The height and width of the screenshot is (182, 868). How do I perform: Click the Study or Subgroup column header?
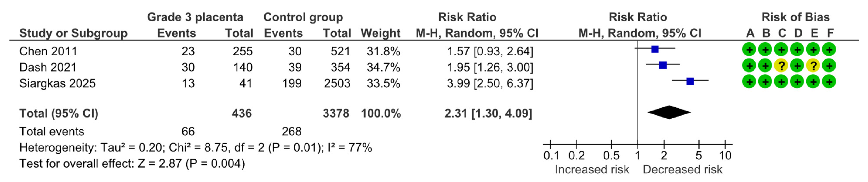(x=73, y=33)
